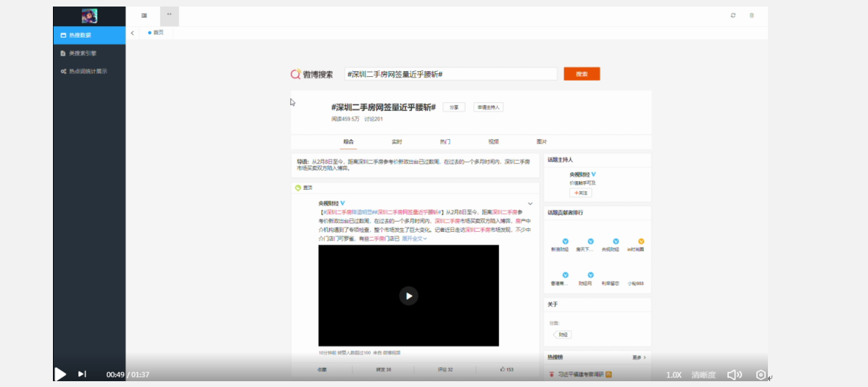This screenshot has width=868, height=387.
Task: Open contributor 利辛留恋
Action: coord(610,283)
